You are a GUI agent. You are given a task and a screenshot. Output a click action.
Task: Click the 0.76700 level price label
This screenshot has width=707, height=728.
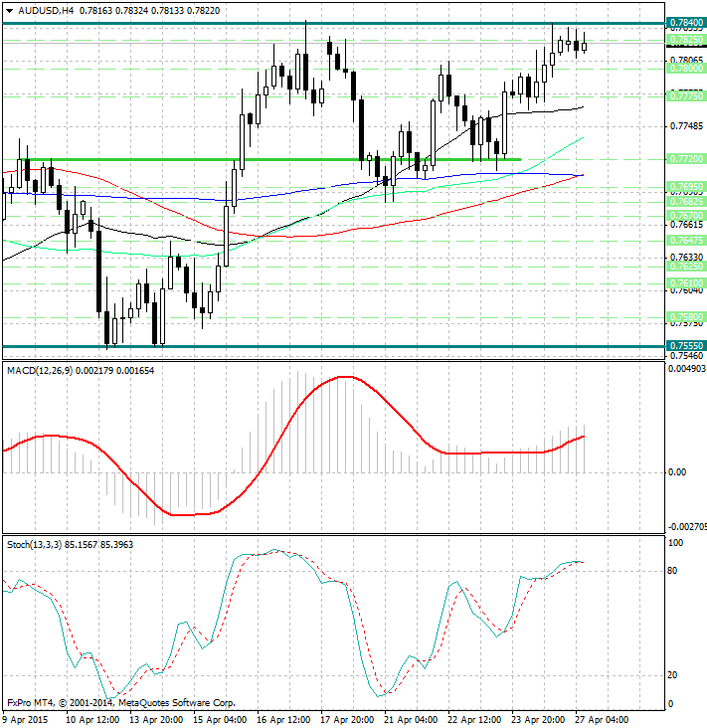tap(686, 216)
